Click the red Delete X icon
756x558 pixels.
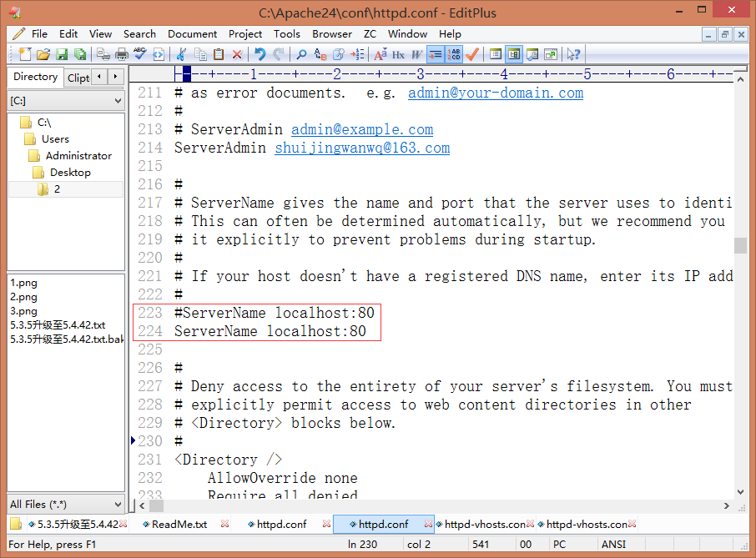click(x=237, y=54)
